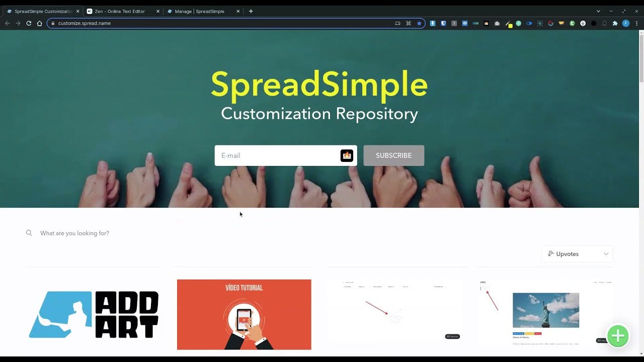Screen dimensions: 644x362
Task: Open the ADD ART card thumbnail
Action: click(94, 314)
